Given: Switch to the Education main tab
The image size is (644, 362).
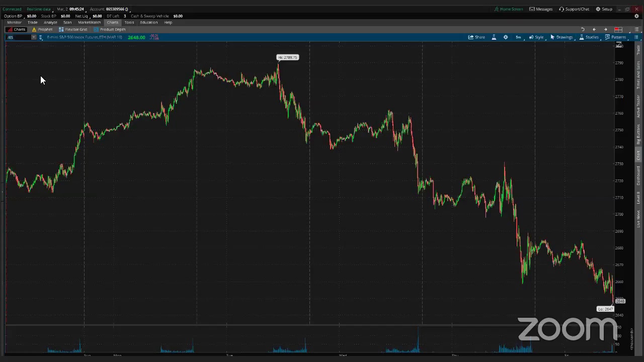Looking at the screenshot, I should pyautogui.click(x=148, y=22).
